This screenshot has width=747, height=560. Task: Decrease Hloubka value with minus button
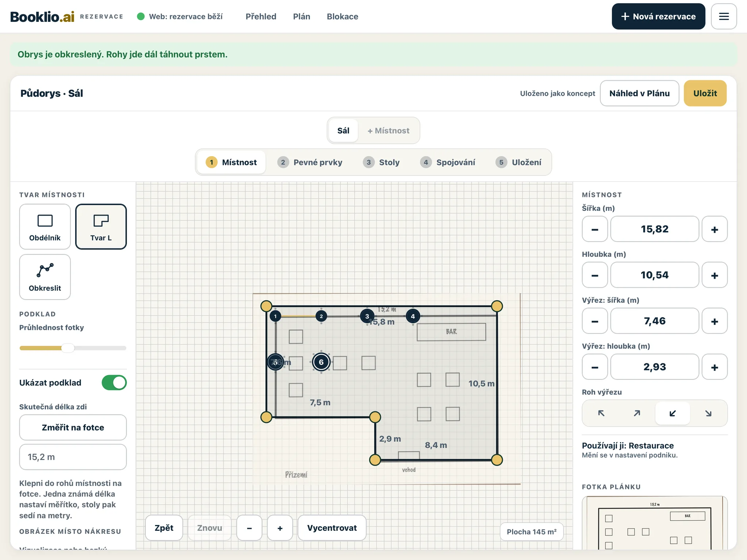coord(595,275)
